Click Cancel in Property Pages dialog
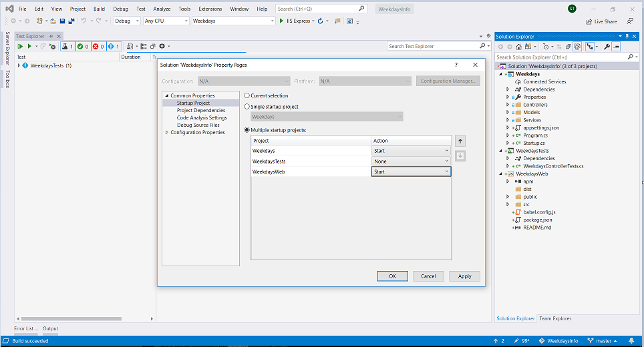The width and height of the screenshot is (644, 347). [x=428, y=276]
